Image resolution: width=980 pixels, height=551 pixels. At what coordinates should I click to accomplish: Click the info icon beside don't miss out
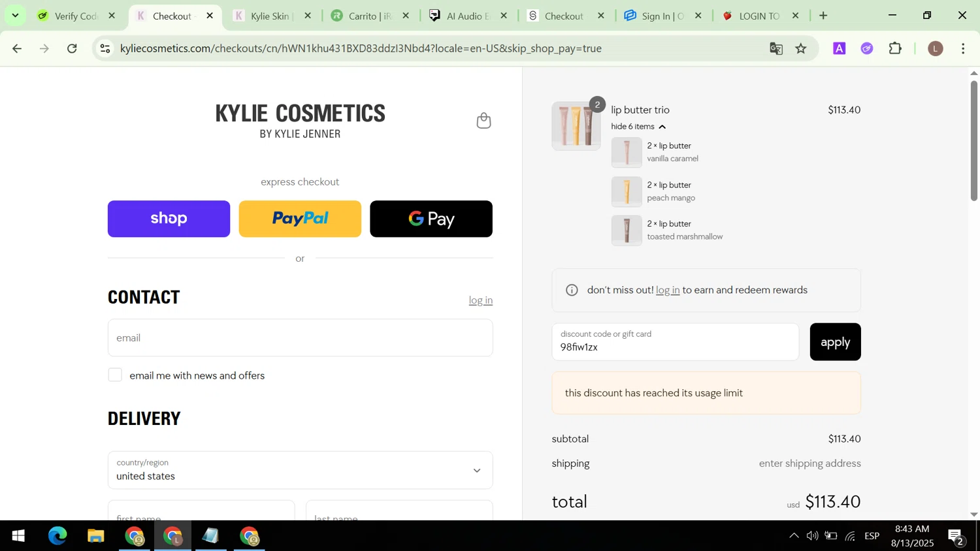(572, 291)
